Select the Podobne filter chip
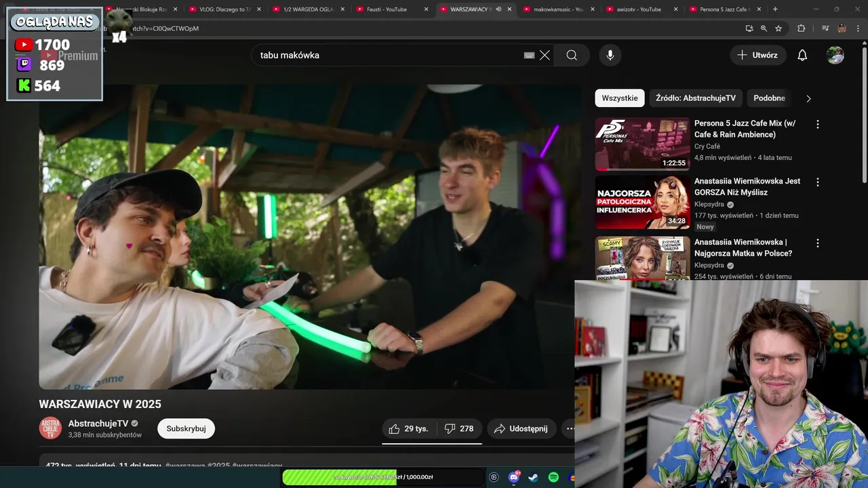 (x=769, y=98)
